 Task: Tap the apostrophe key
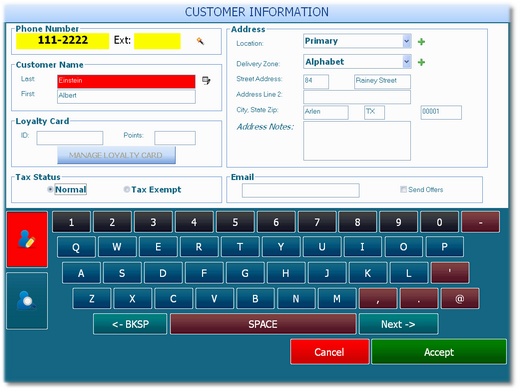pyautogui.click(x=450, y=273)
